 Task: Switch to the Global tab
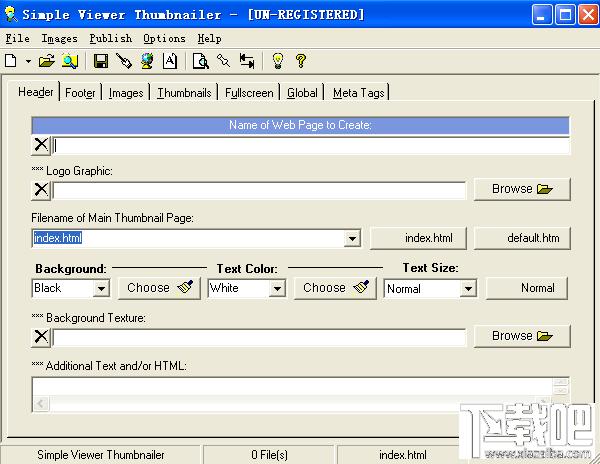click(x=302, y=93)
